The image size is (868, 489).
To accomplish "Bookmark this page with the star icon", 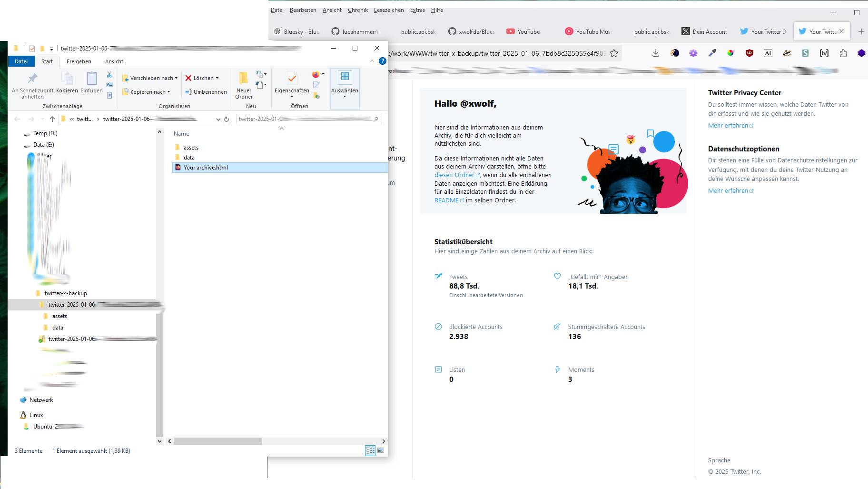I will click(x=614, y=53).
